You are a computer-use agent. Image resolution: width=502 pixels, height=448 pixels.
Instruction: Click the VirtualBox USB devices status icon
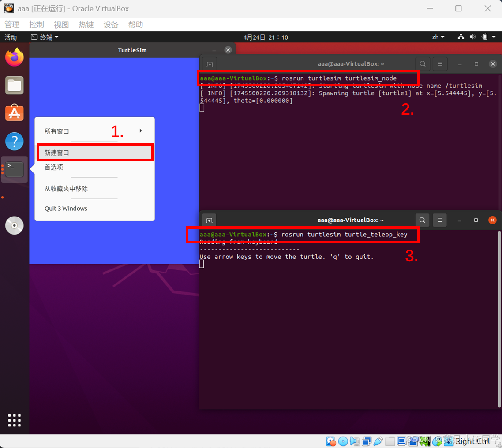pos(378,441)
